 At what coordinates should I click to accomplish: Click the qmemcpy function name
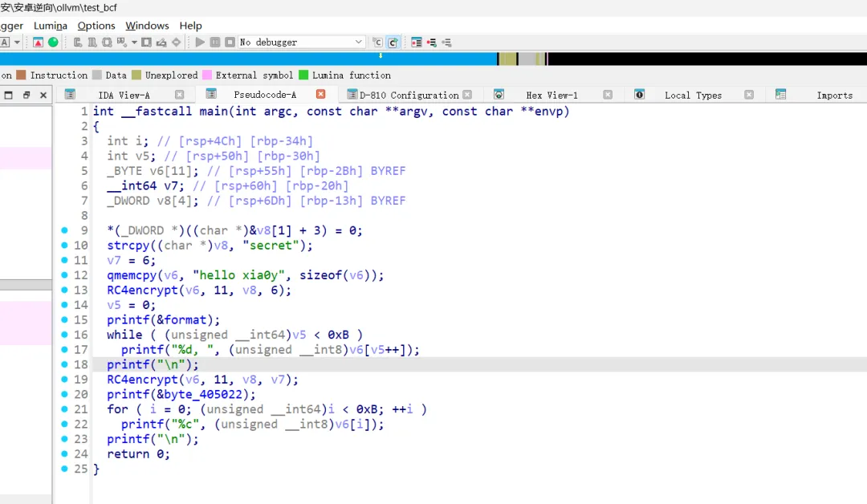(x=132, y=275)
